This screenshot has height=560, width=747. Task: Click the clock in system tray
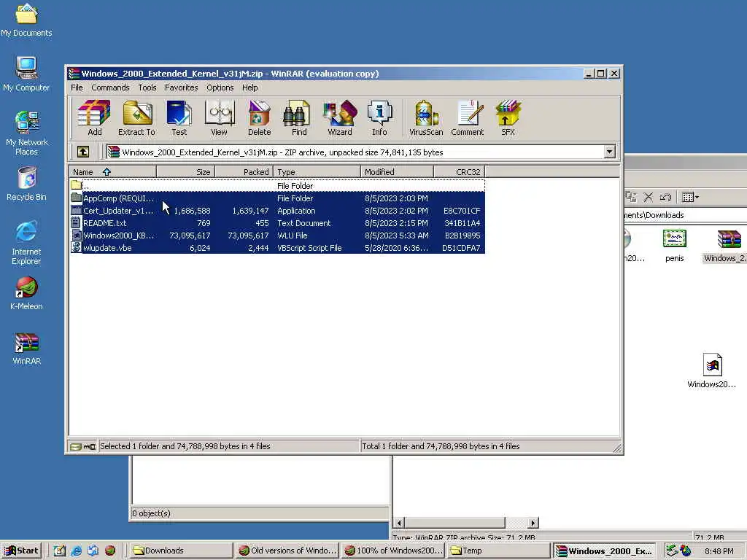point(719,551)
